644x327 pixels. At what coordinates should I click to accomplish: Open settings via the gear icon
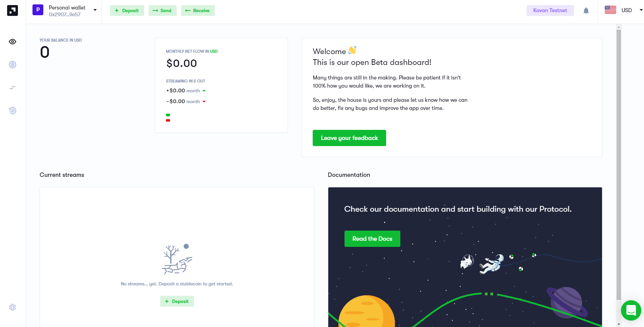click(12, 307)
